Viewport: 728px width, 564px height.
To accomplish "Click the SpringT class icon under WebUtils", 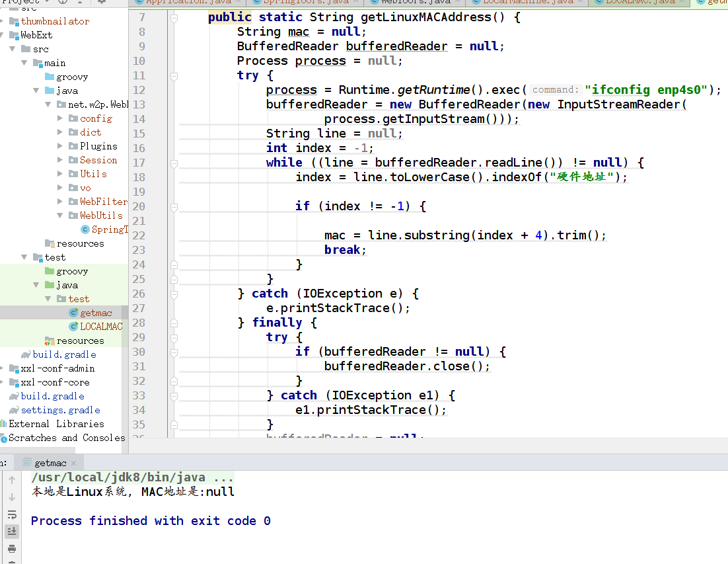I will pyautogui.click(x=85, y=229).
